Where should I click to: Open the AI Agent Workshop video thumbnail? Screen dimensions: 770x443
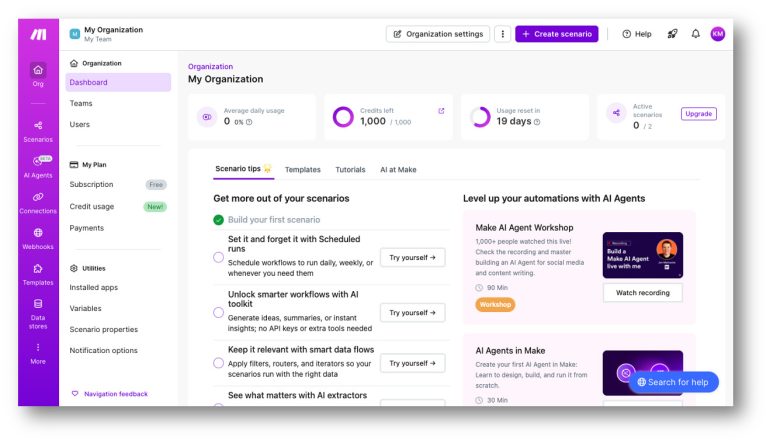642,255
